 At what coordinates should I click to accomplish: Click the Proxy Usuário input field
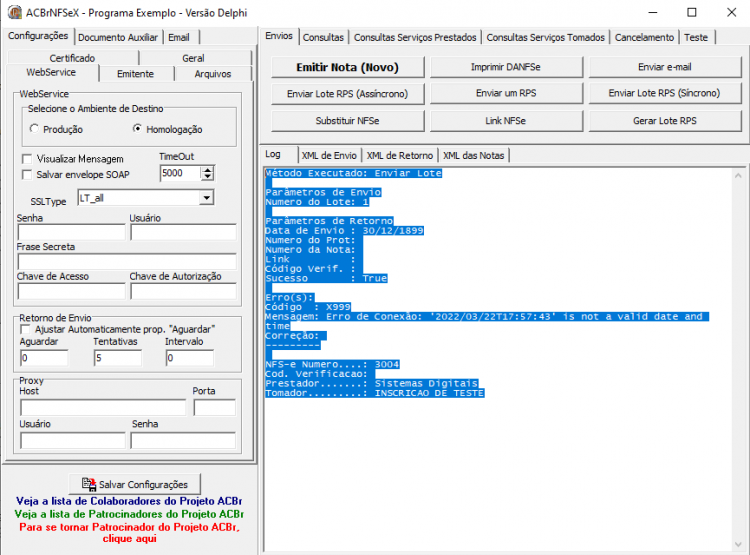(x=73, y=440)
